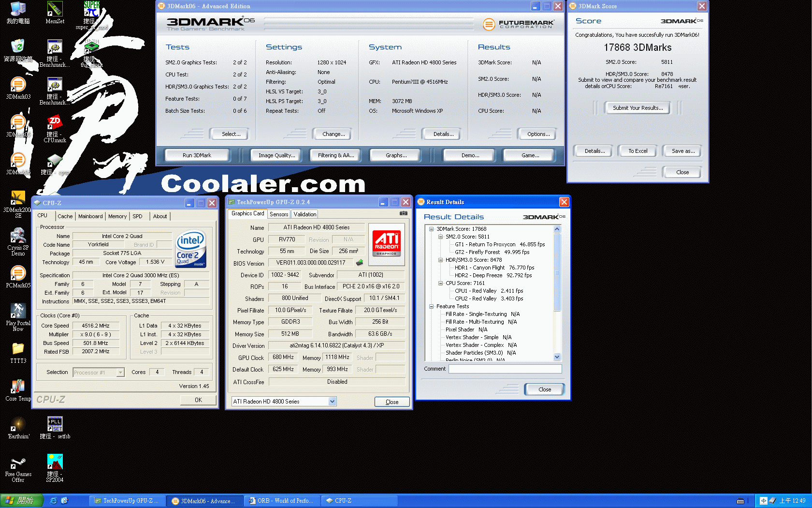
Task: Click OK in the CPU-Z window
Action: tap(198, 400)
